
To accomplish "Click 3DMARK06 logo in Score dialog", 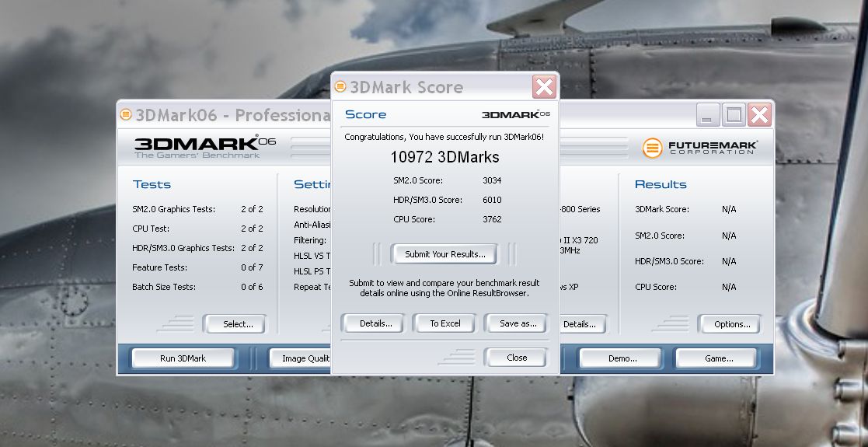I will point(515,114).
